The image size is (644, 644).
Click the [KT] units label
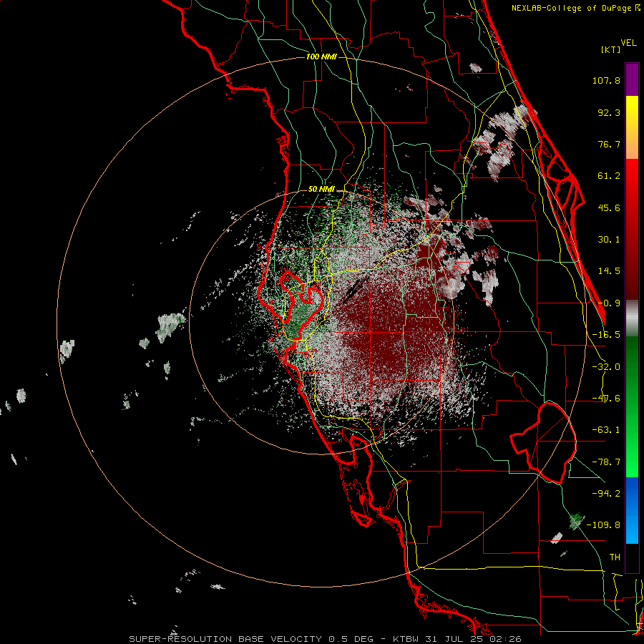tap(610, 49)
